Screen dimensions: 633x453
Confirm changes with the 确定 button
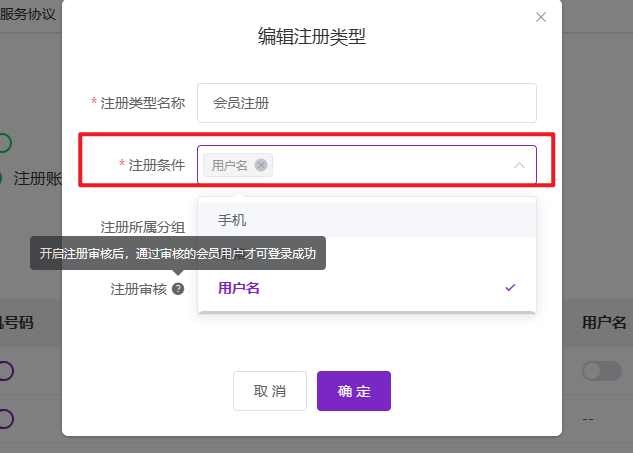pos(354,391)
